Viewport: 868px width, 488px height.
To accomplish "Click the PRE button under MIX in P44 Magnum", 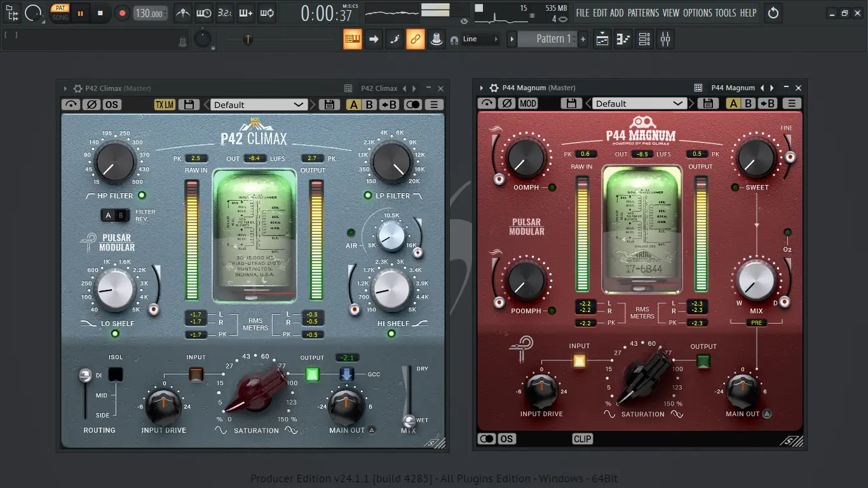I will pos(756,323).
